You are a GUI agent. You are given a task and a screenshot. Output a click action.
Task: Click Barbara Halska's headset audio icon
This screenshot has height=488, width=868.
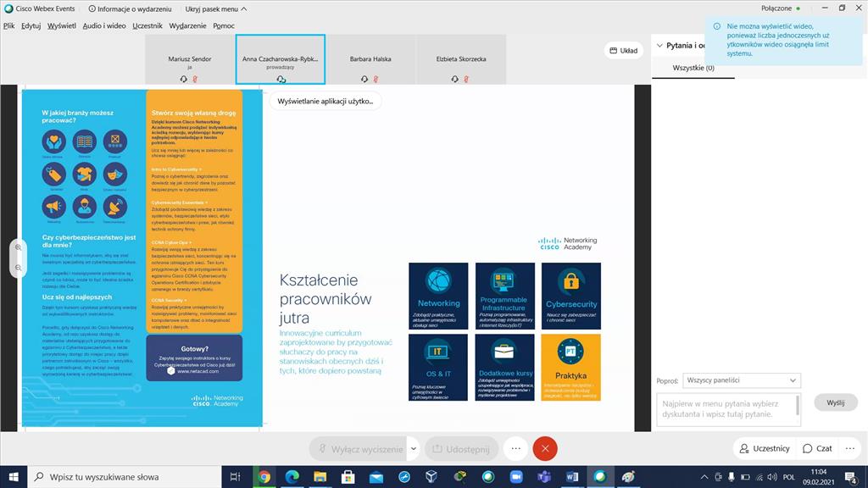[364, 79]
